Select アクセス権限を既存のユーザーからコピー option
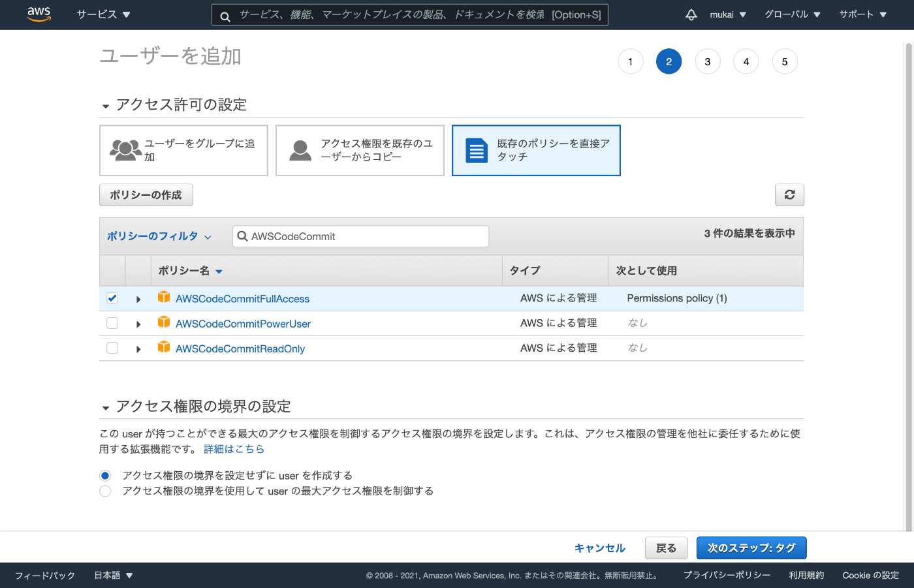914x588 pixels. click(x=360, y=150)
